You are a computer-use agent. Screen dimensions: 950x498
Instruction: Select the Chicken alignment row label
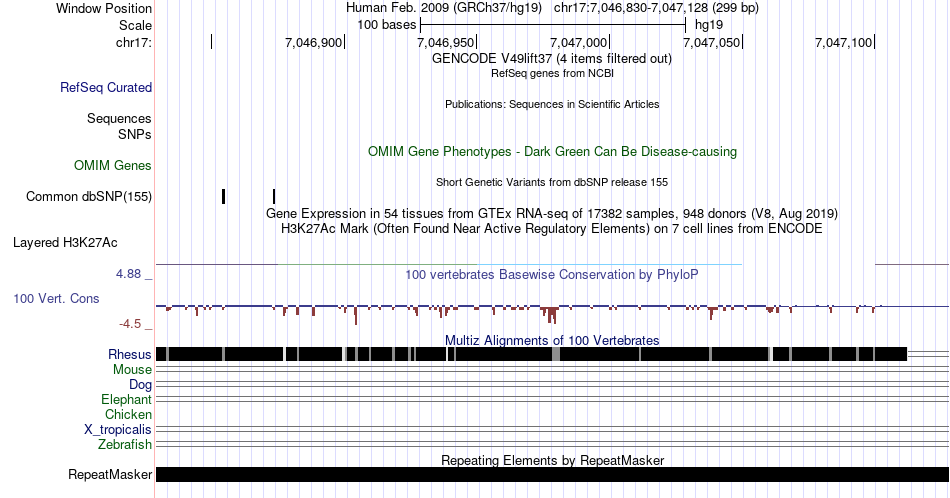click(x=128, y=414)
